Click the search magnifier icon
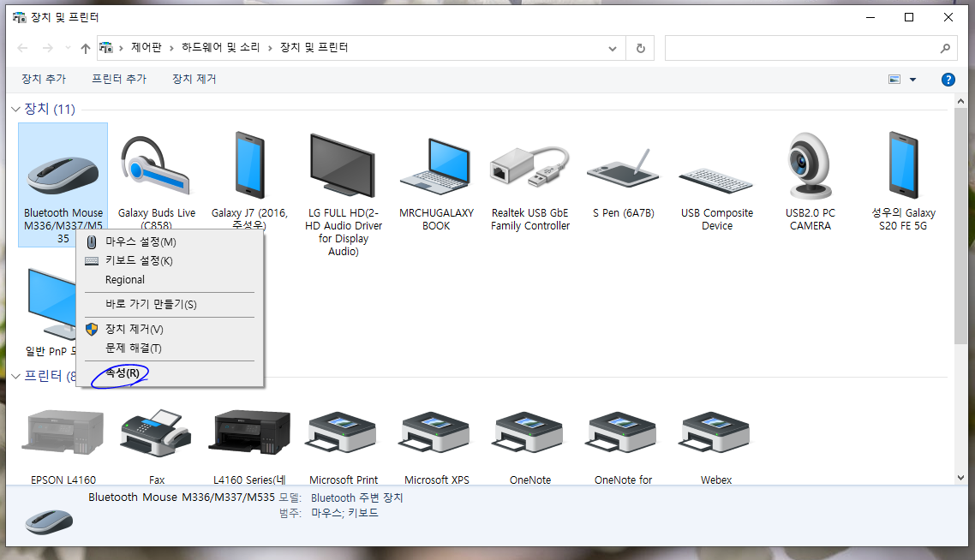Viewport: 975px width, 560px height. point(945,48)
